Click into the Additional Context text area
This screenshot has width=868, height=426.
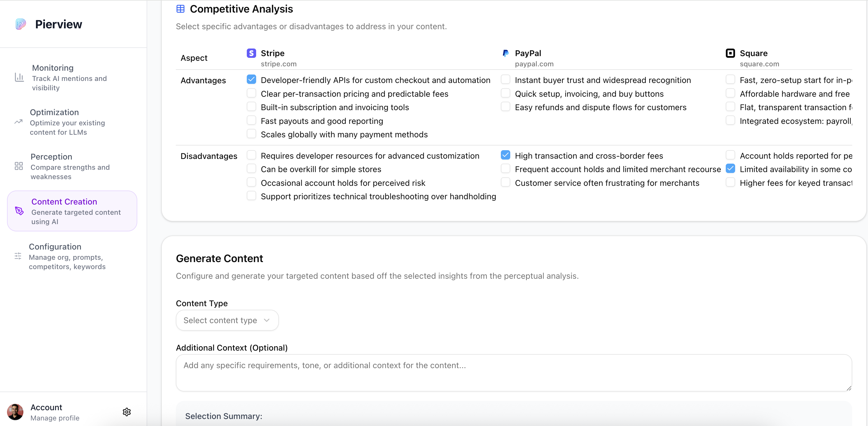point(513,373)
